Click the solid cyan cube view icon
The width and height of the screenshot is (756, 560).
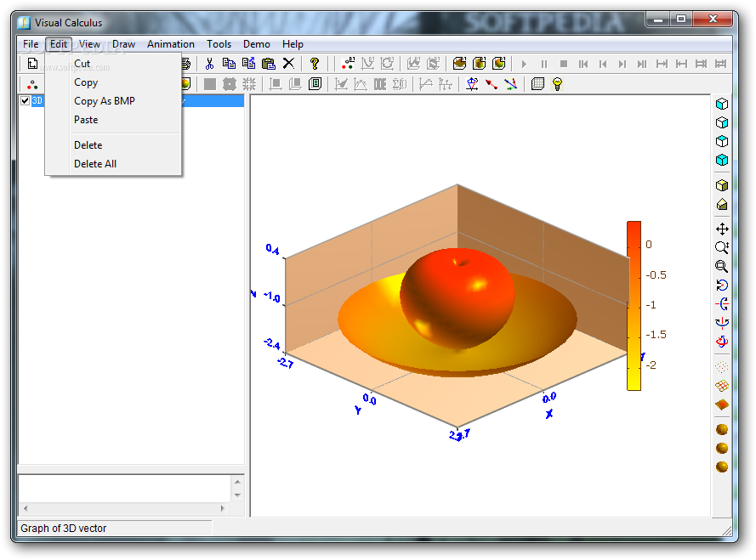pos(722,160)
